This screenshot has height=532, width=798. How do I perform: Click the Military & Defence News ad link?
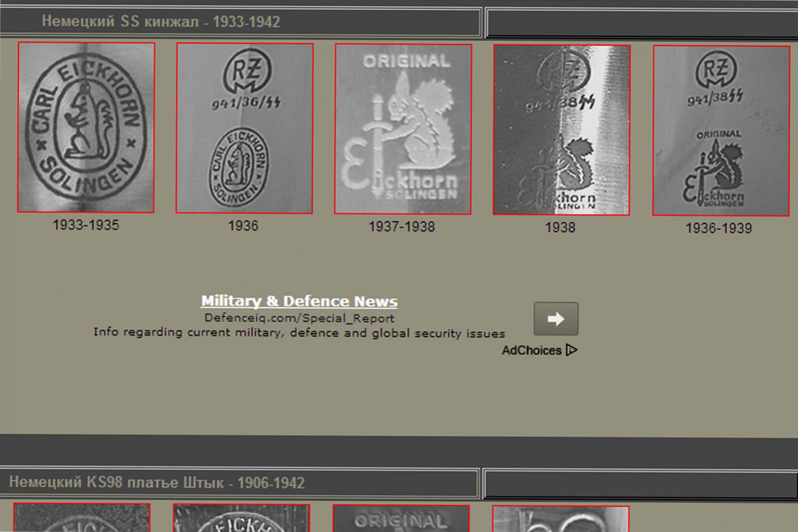(299, 301)
